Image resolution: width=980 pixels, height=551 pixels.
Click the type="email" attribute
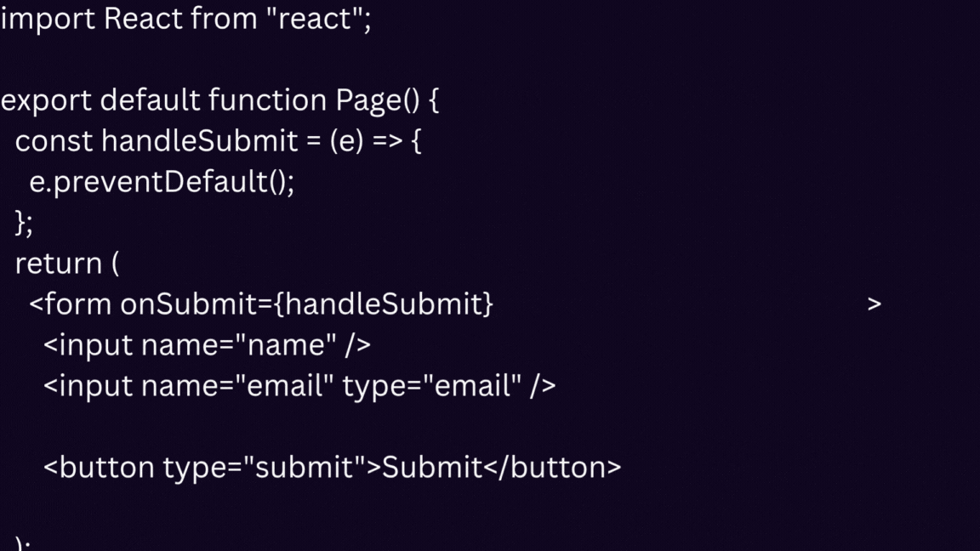click(431, 386)
